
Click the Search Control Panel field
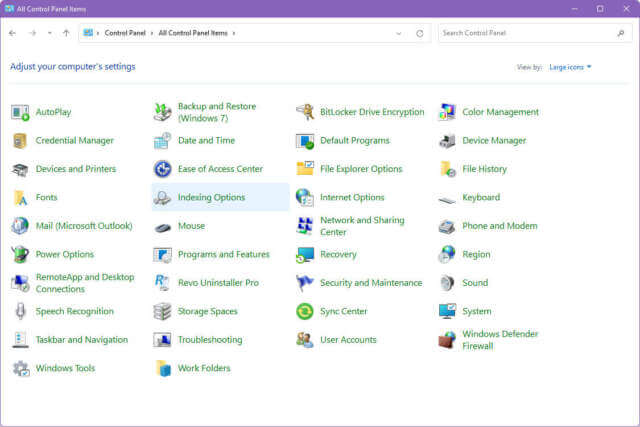tap(535, 33)
